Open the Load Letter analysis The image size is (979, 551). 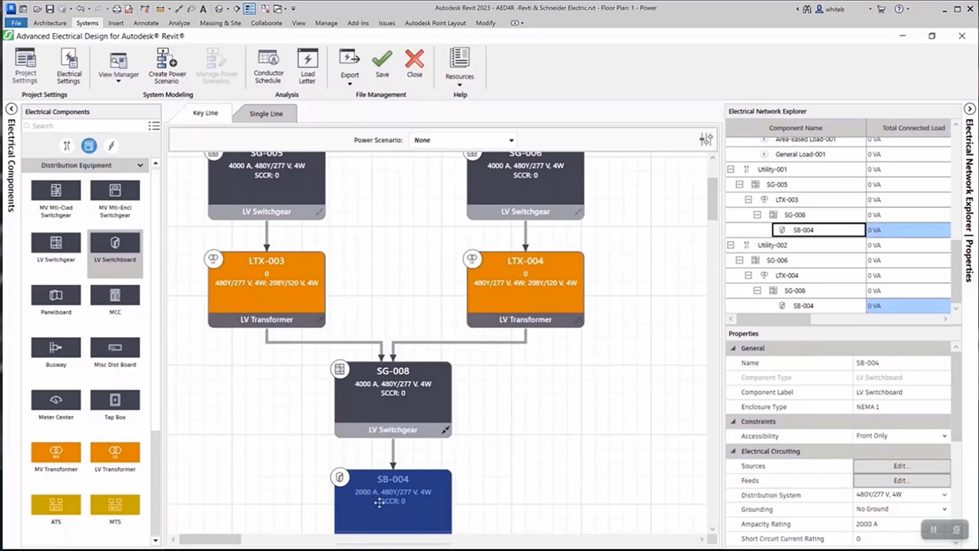click(307, 66)
